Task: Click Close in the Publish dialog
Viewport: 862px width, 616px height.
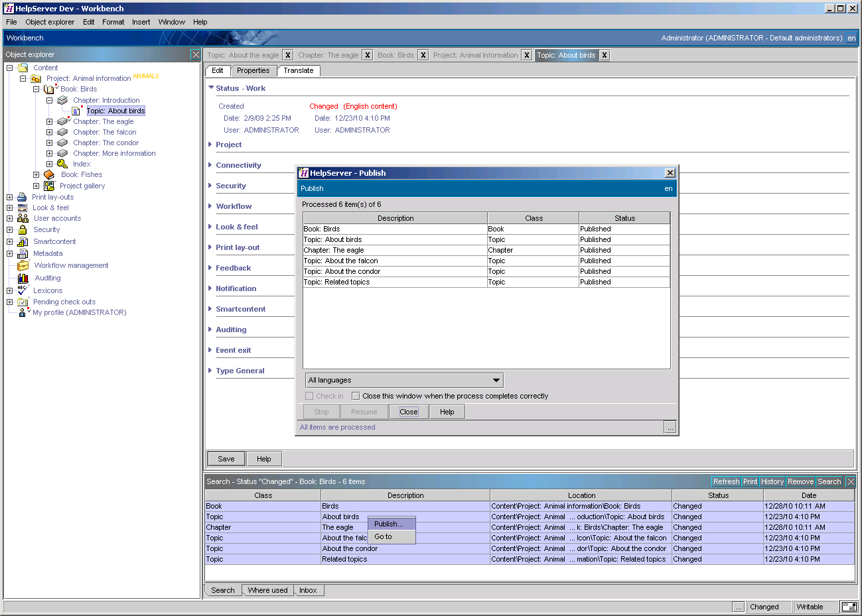Action: pyautogui.click(x=408, y=412)
